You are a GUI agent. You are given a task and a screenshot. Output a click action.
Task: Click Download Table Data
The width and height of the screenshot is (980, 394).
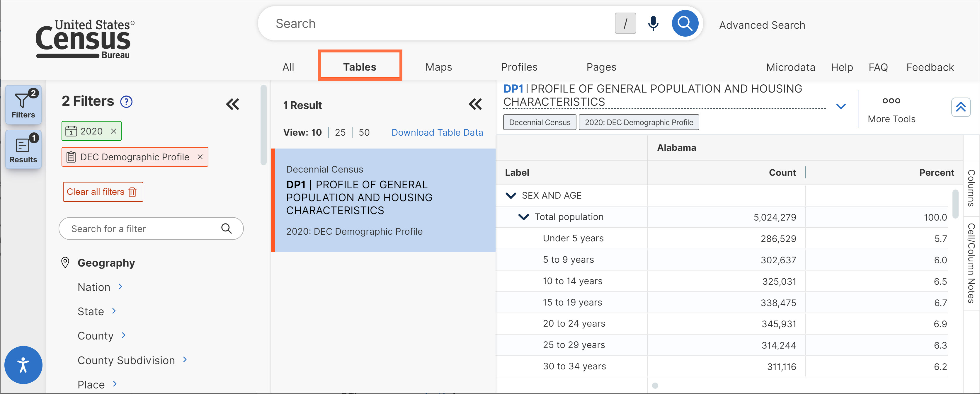coord(437,132)
